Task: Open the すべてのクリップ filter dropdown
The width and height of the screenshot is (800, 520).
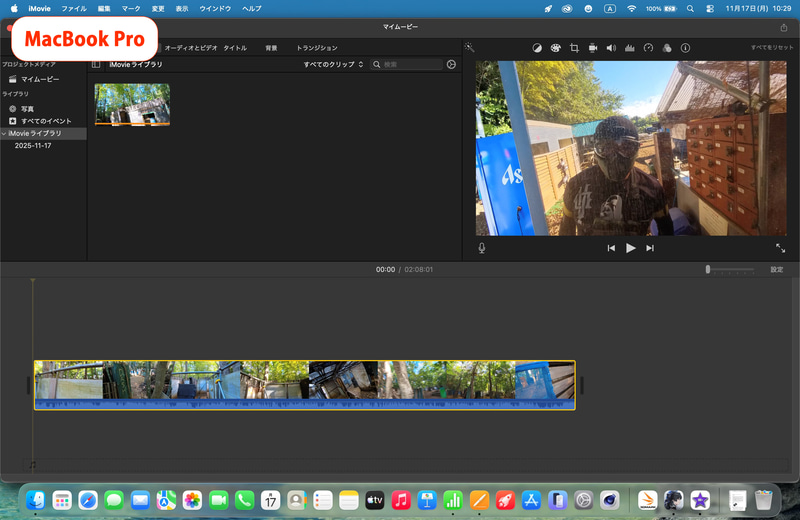Action: (x=333, y=64)
